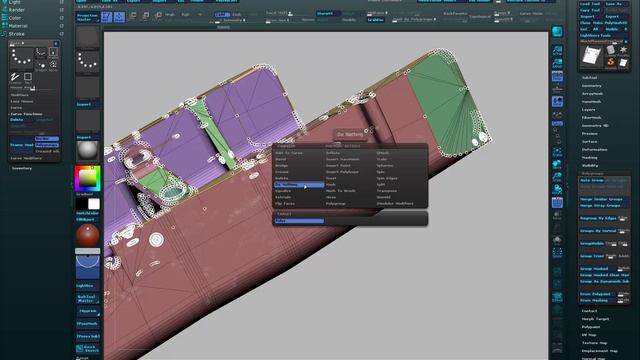Select the Dots stroke thumbnail in Stroke palette
The width and height of the screenshot is (640, 360).
(22, 58)
